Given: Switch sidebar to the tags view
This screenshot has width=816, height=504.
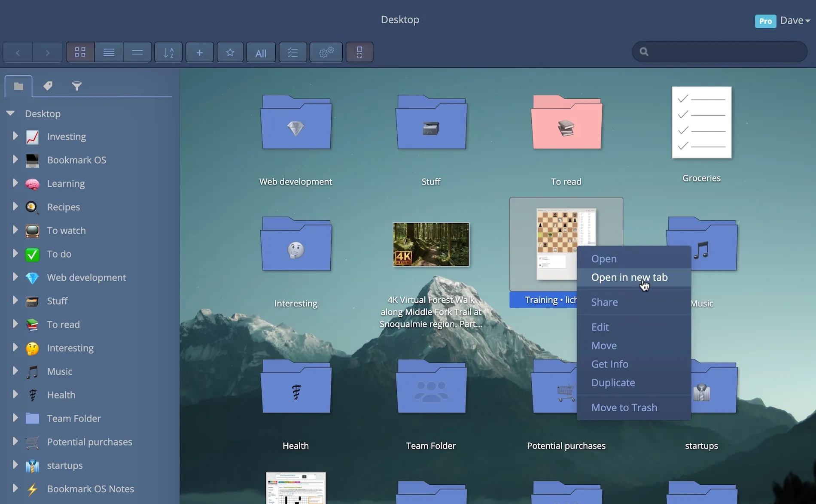Looking at the screenshot, I should (48, 86).
